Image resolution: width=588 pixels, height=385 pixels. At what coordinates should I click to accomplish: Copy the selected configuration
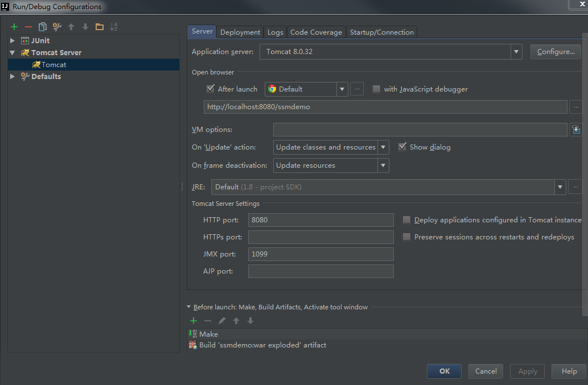pyautogui.click(x=43, y=27)
